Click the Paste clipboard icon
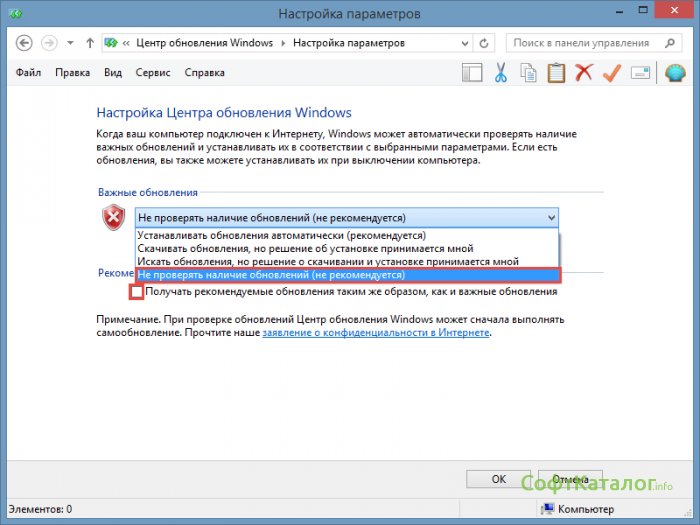 click(x=556, y=73)
